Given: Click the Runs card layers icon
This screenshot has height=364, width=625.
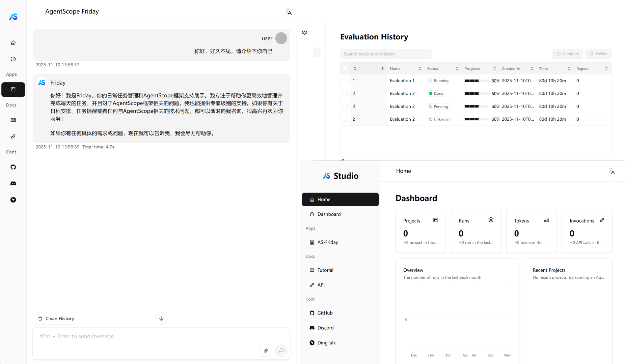Looking at the screenshot, I should pyautogui.click(x=491, y=220).
